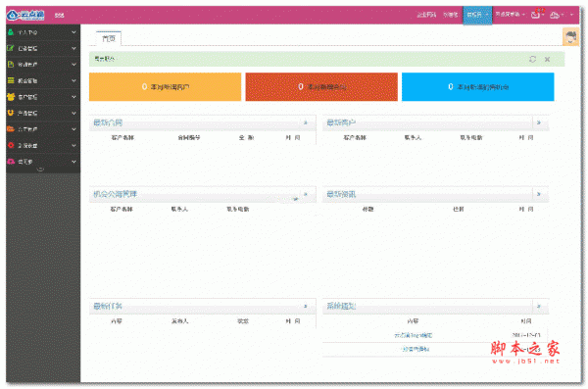
Task: Open first notice link in 系统通知 list
Action: point(414,335)
